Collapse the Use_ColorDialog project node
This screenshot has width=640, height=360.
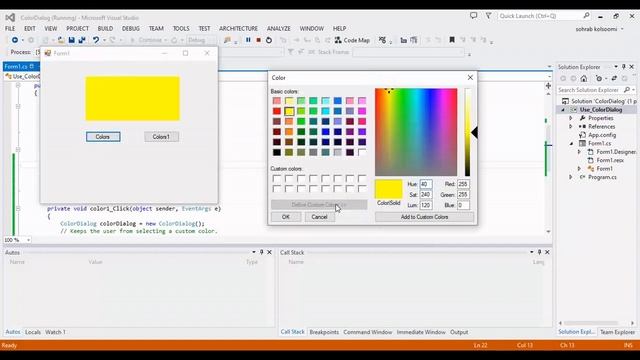563,110
